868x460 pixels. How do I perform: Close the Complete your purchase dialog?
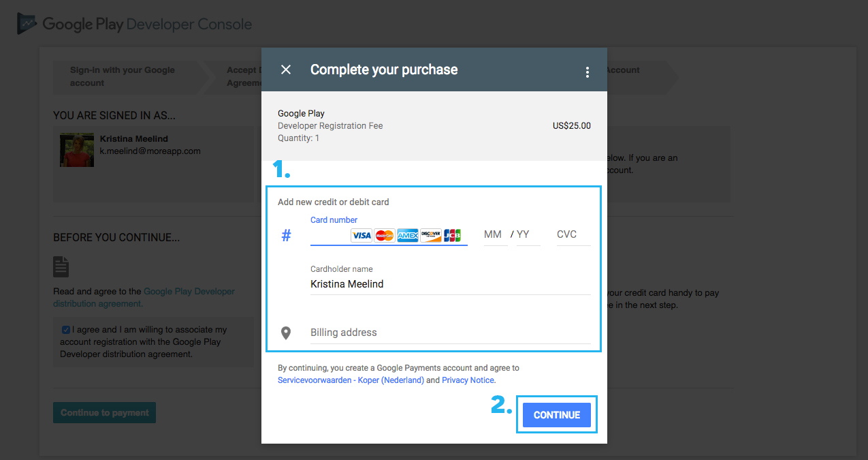pos(286,70)
